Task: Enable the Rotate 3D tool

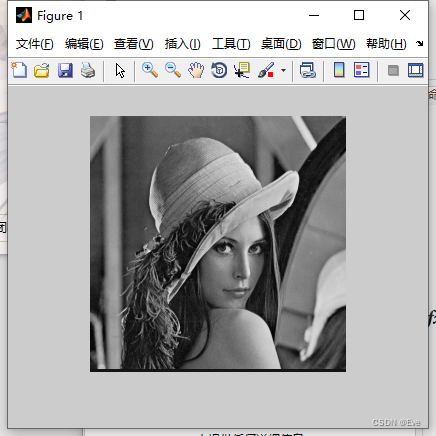Action: tap(219, 70)
